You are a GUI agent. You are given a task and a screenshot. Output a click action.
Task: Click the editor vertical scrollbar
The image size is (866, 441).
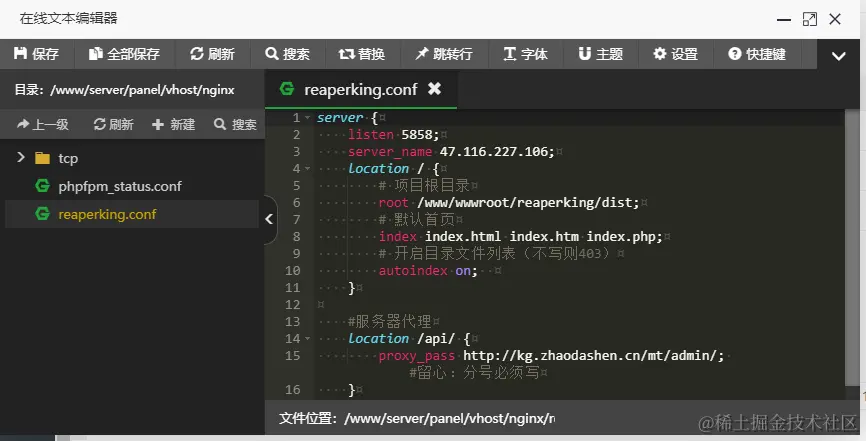(852, 249)
